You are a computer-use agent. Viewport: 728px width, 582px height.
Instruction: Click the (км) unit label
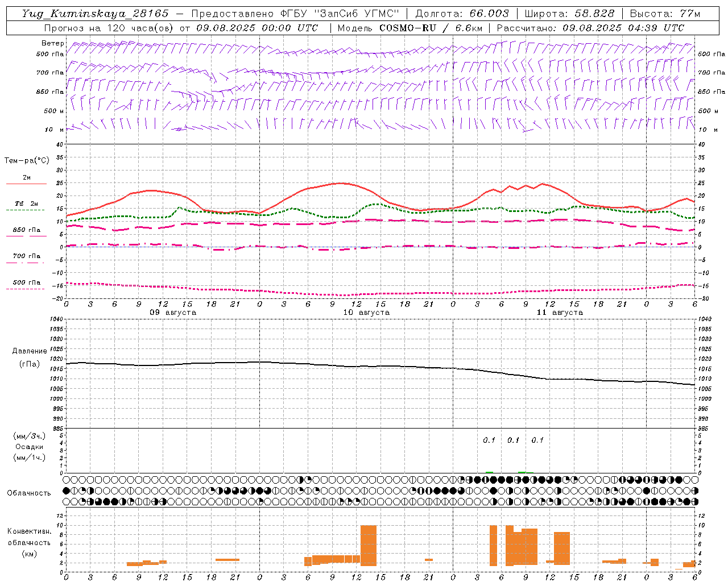pyautogui.click(x=30, y=554)
